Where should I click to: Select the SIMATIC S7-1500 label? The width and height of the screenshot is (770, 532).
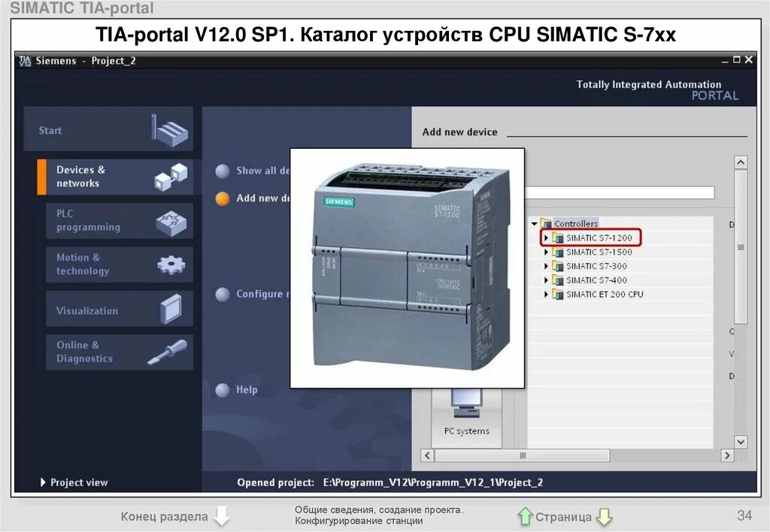point(599,252)
